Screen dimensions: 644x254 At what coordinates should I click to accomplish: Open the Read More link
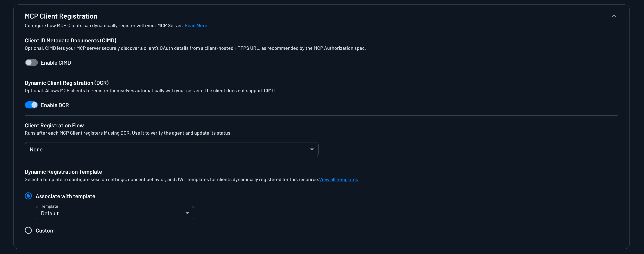coord(196,25)
